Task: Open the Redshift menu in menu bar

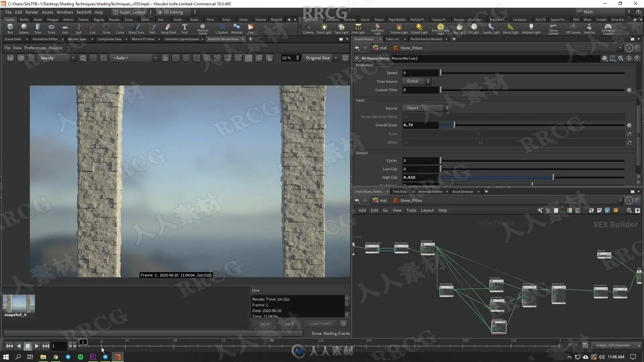Action: (84, 12)
